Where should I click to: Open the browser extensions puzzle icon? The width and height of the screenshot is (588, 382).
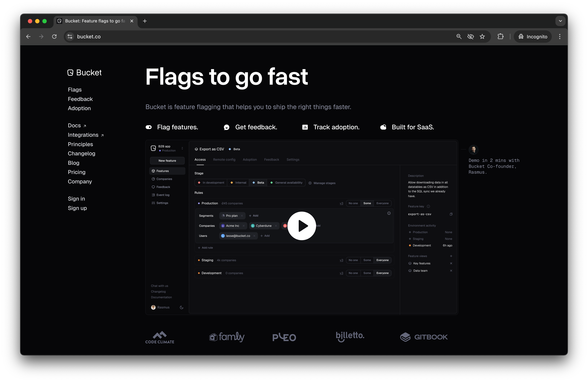(500, 37)
